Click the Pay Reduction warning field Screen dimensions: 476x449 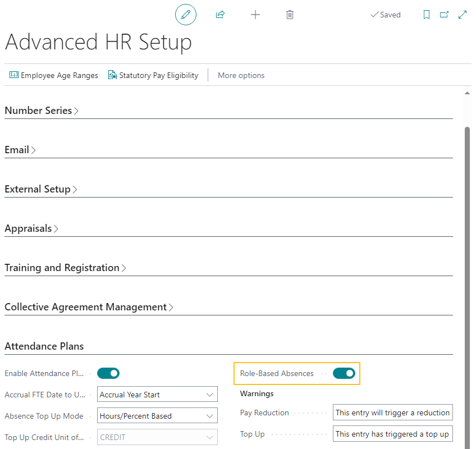point(392,412)
